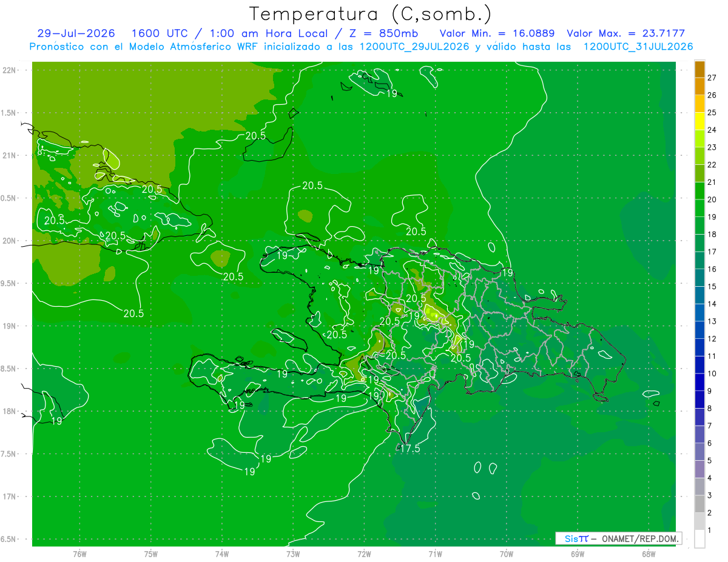
Task: Click the '19N' latitude axis label
Action: pyautogui.click(x=10, y=326)
